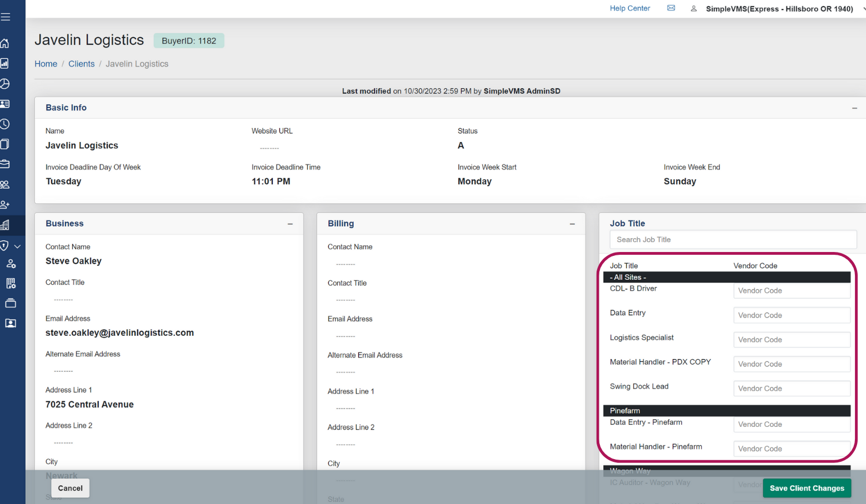The image size is (866, 504).
Task: Click the BuyerID: 1182 badge
Action: click(x=189, y=41)
